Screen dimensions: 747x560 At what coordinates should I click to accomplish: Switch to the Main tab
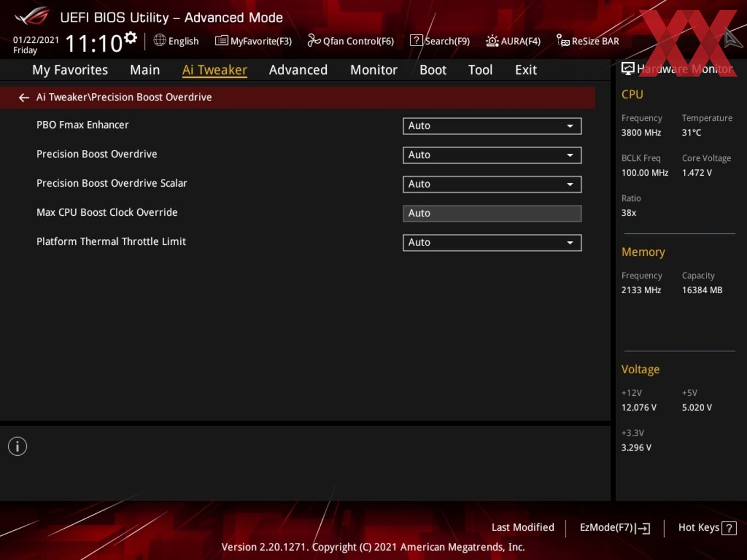pos(145,70)
